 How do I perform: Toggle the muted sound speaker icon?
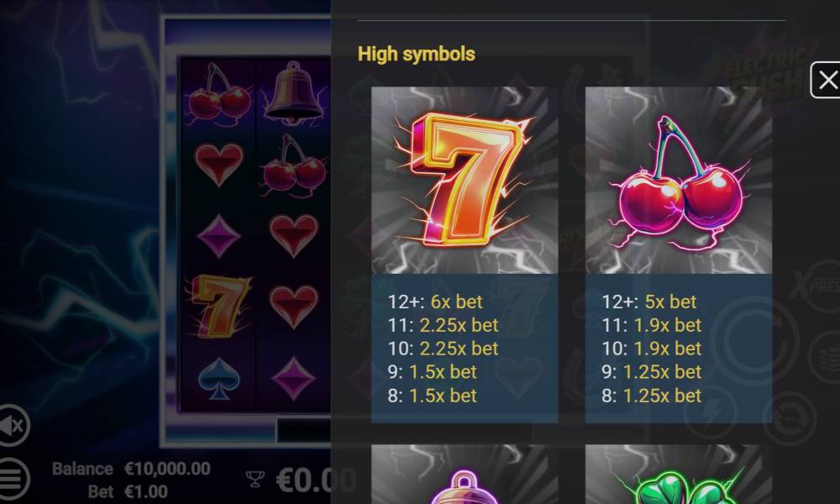point(13,426)
